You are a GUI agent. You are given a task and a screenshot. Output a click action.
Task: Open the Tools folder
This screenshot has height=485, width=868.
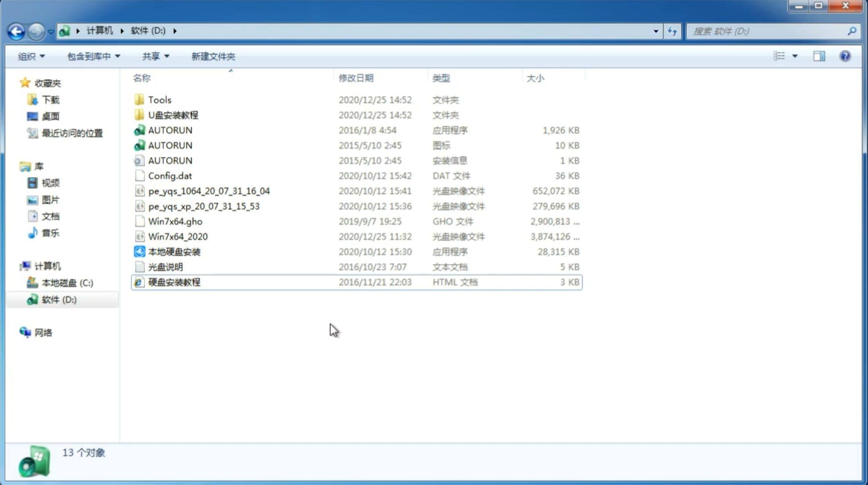coord(159,99)
